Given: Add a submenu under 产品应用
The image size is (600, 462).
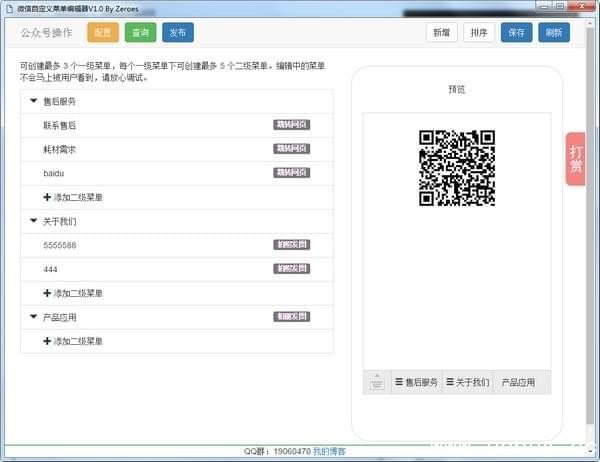Looking at the screenshot, I should 73,342.
